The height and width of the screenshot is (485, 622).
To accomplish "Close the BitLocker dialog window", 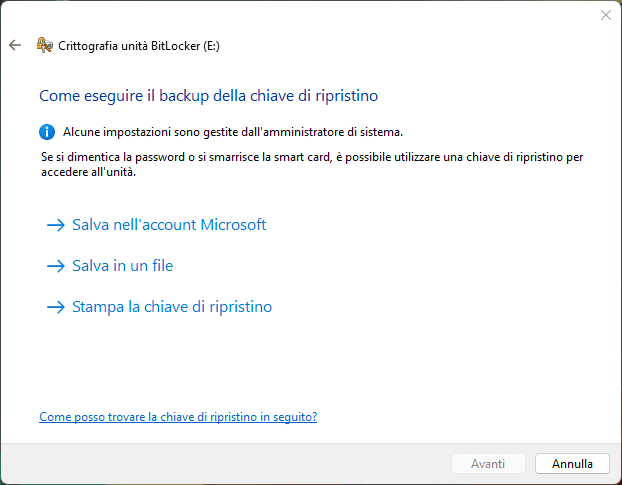I will coord(605,15).
